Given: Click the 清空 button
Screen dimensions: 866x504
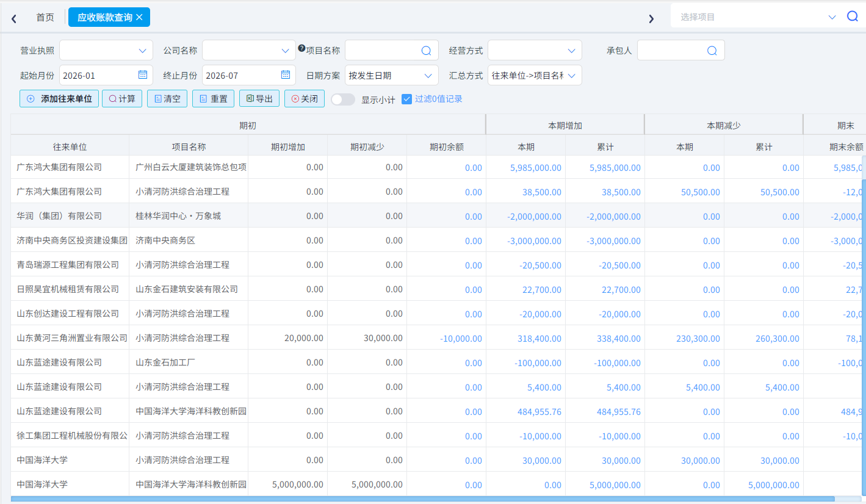Looking at the screenshot, I should point(167,99).
